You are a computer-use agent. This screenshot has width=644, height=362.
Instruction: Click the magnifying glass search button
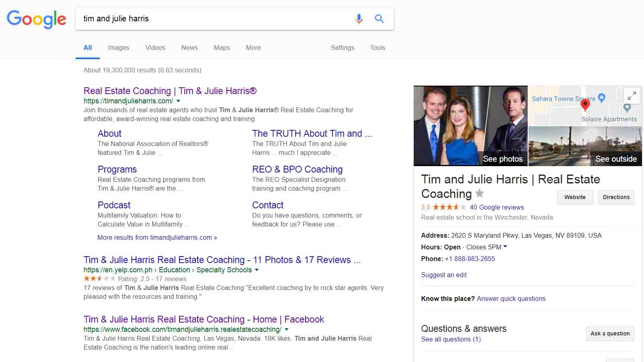379,19
